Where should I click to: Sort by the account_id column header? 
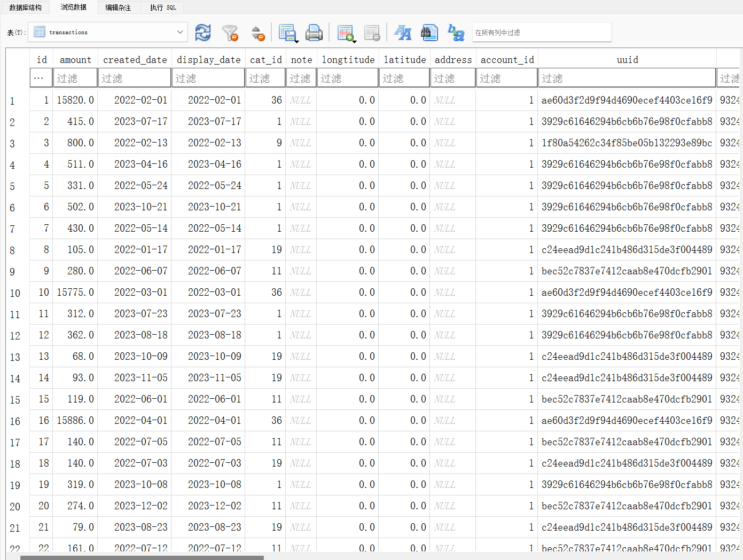pyautogui.click(x=507, y=59)
